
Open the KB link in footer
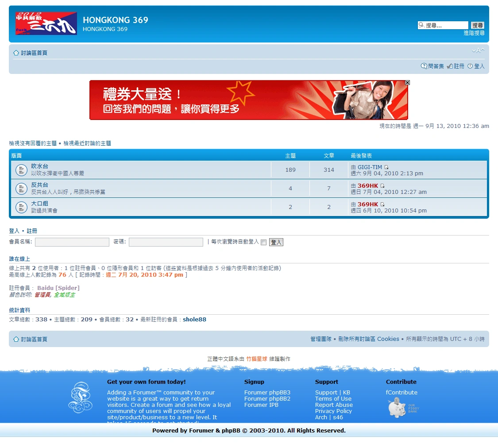pyautogui.click(x=347, y=392)
